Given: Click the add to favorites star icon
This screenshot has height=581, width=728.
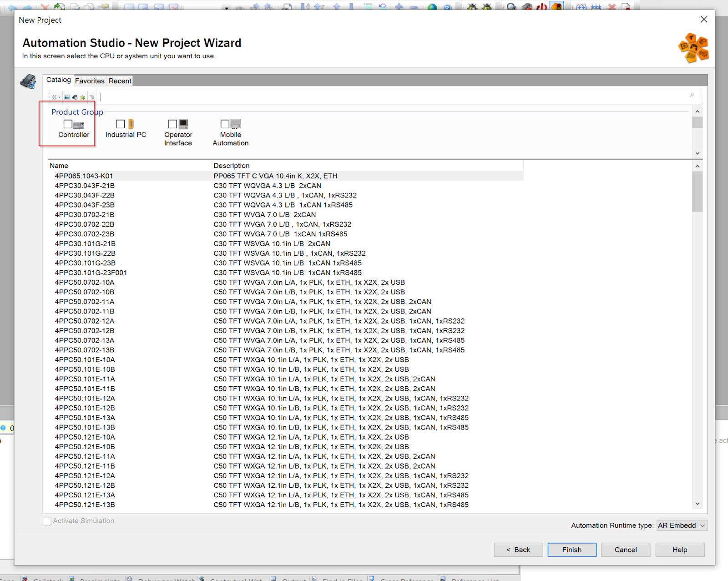Looking at the screenshot, I should click(82, 97).
